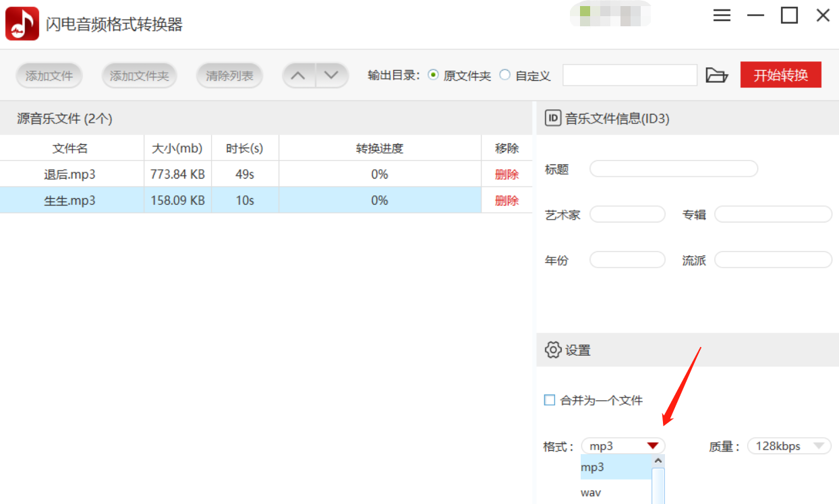
Task: Select the 自定义 output radio button
Action: click(x=504, y=75)
